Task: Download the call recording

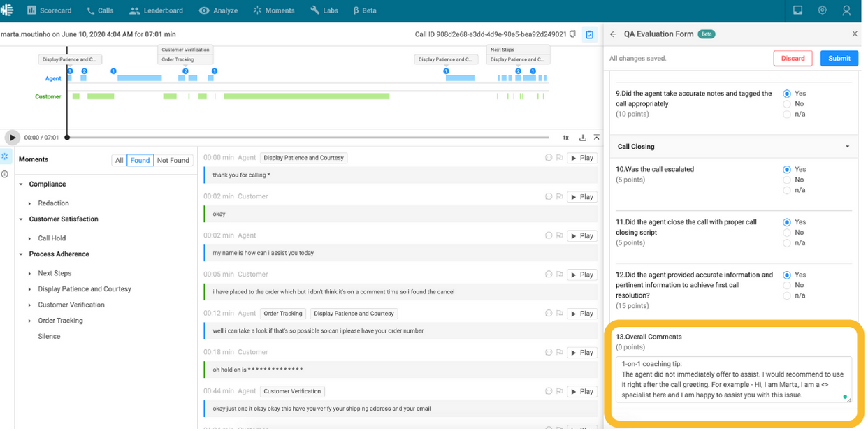Action: point(582,138)
